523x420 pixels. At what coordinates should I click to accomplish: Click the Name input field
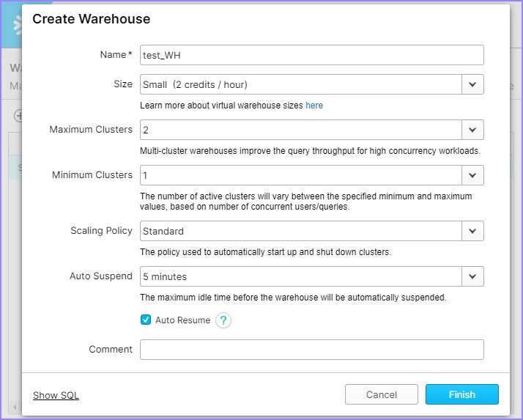[x=311, y=55]
